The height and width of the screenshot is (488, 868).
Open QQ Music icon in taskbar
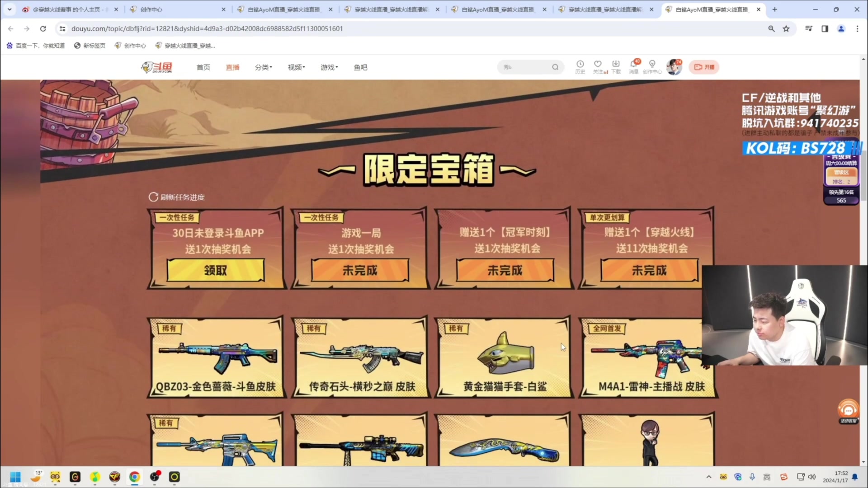pos(95,477)
